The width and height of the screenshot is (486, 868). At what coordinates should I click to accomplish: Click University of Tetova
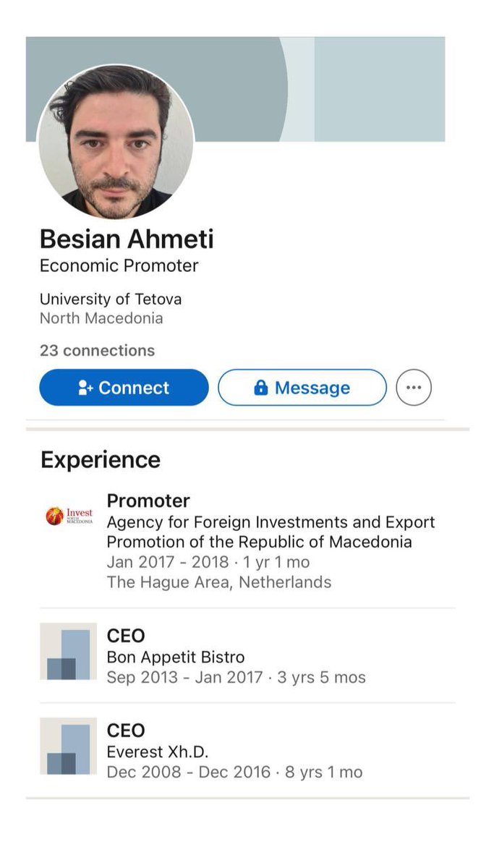pos(111,299)
